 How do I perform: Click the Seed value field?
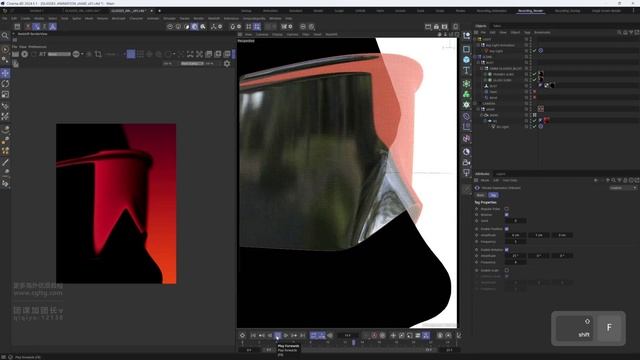click(516, 221)
